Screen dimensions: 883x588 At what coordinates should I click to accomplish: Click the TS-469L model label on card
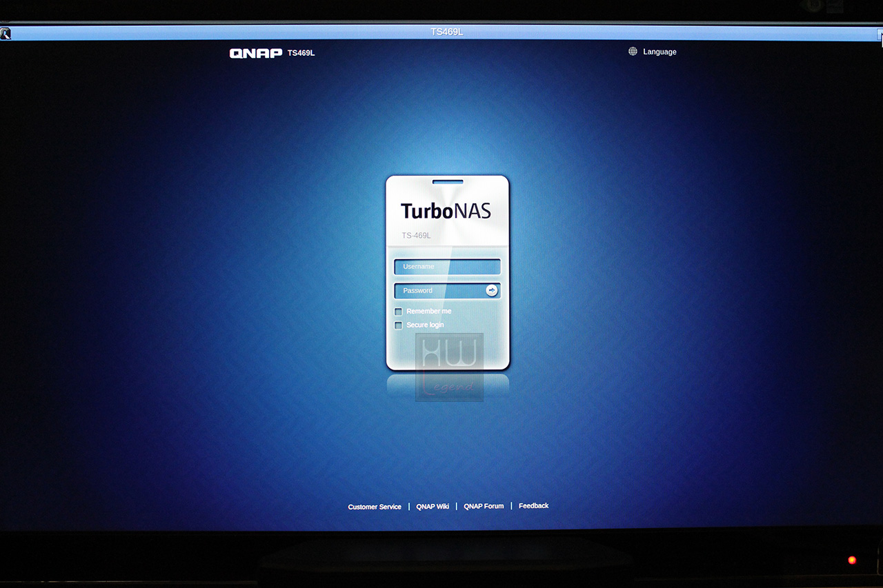point(416,236)
